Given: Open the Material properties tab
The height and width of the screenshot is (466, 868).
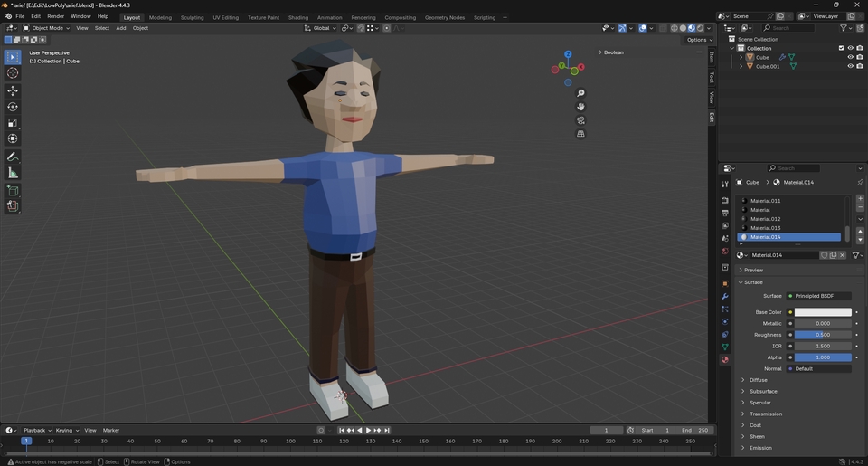Looking at the screenshot, I should 724,359.
